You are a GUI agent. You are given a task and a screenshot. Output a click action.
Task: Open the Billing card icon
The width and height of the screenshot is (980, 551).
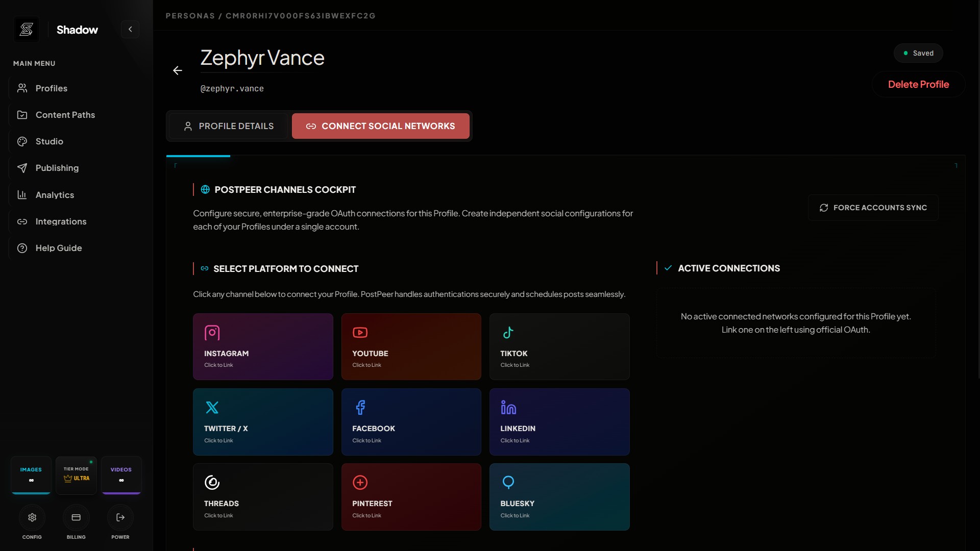pyautogui.click(x=76, y=517)
